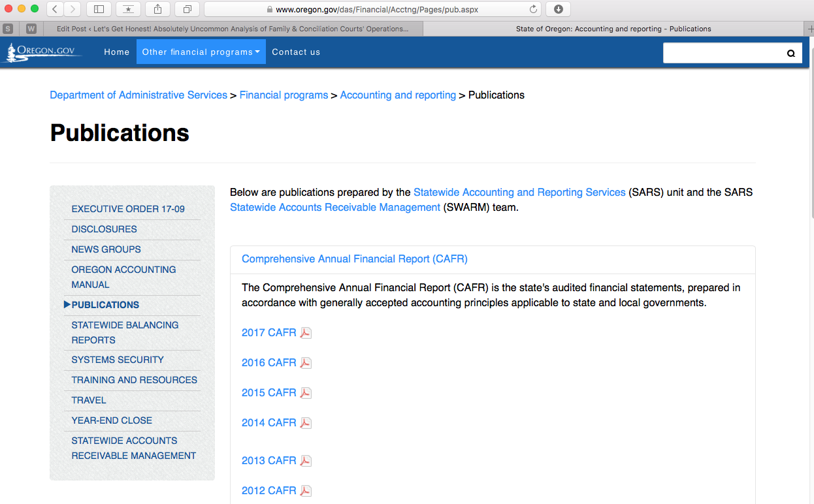This screenshot has height=504, width=814.
Task: Open the Share icon in toolbar
Action: [x=157, y=9]
